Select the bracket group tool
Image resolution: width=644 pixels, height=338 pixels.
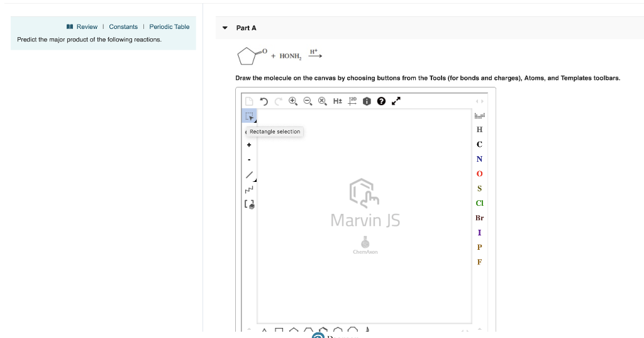pyautogui.click(x=249, y=204)
